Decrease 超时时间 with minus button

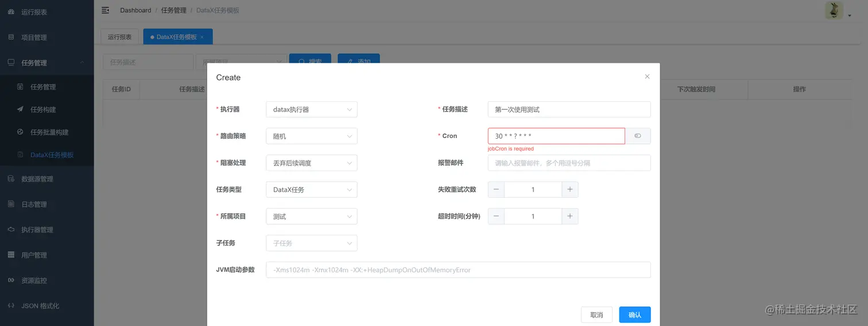click(x=496, y=216)
